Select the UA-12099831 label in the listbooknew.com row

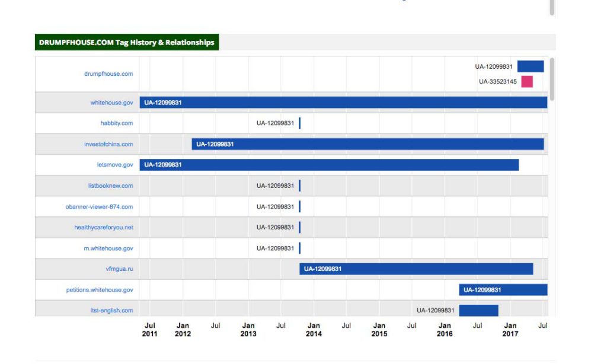(x=275, y=186)
